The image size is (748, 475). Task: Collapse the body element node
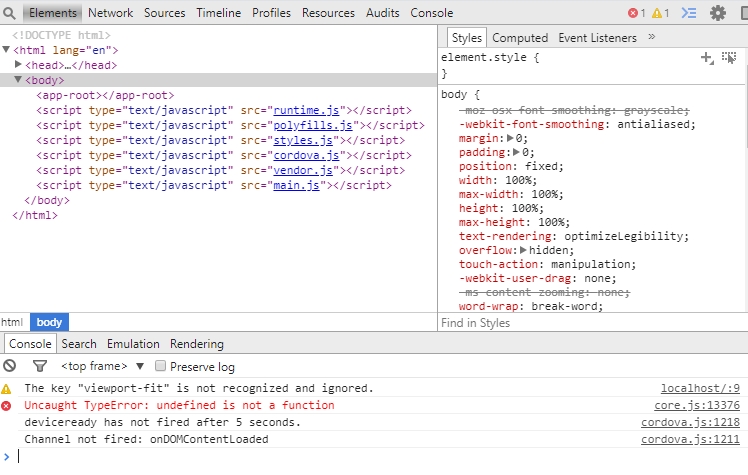[x=18, y=80]
